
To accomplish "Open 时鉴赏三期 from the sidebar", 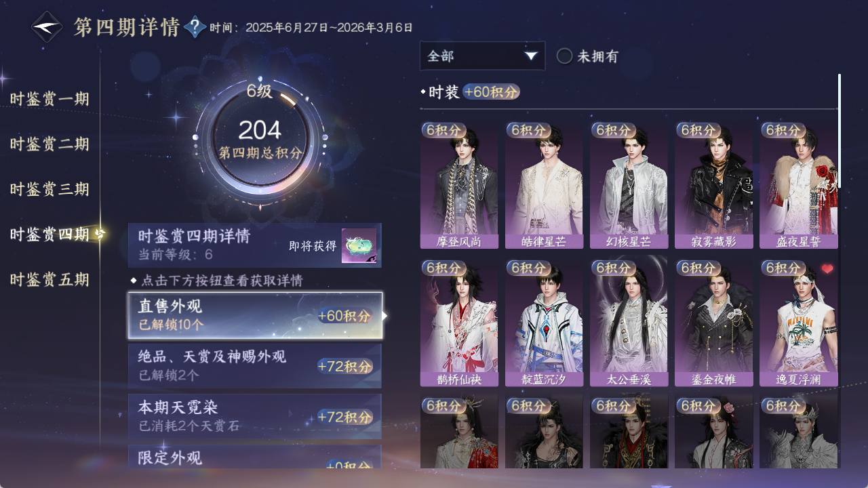I will click(x=50, y=189).
